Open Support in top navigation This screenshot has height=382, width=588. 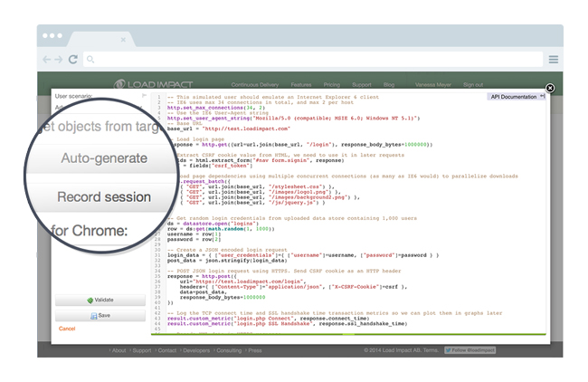pyautogui.click(x=362, y=85)
